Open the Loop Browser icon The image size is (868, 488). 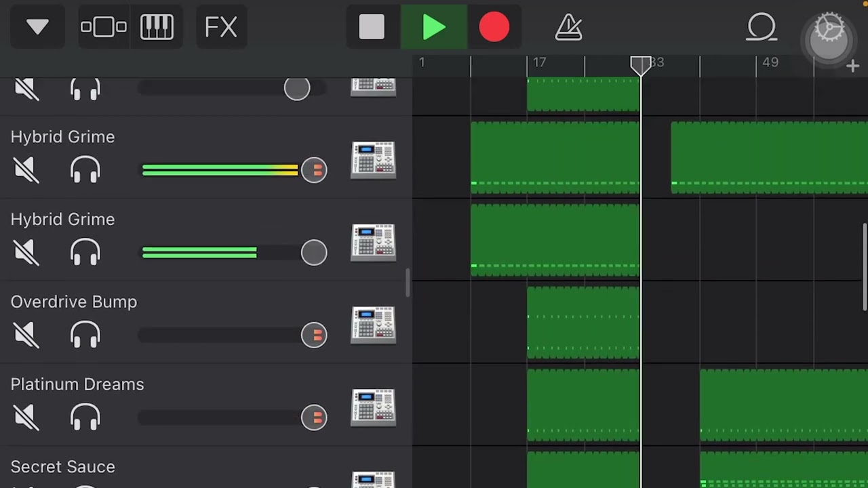click(x=762, y=28)
